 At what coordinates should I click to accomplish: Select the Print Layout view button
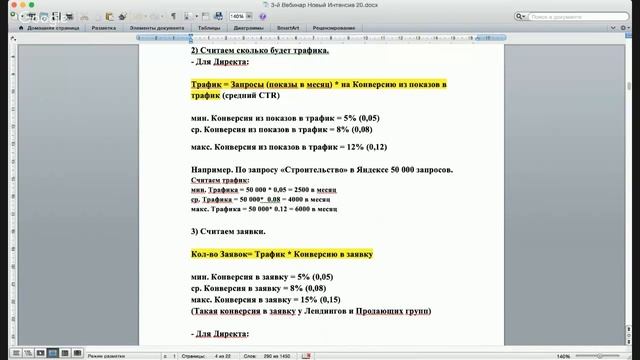pos(53,353)
